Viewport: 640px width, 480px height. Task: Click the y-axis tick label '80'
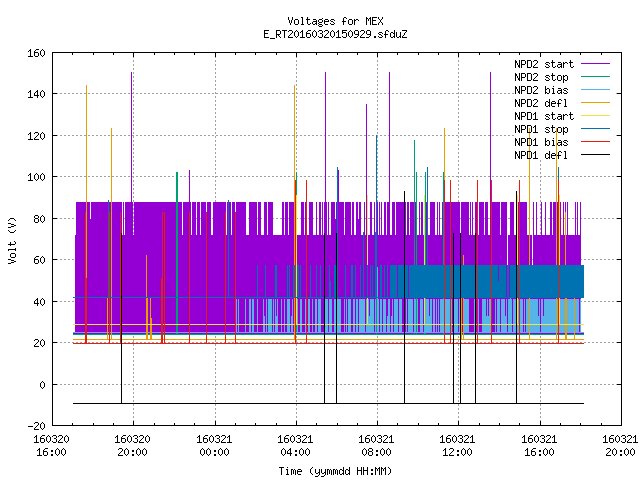click(40, 219)
